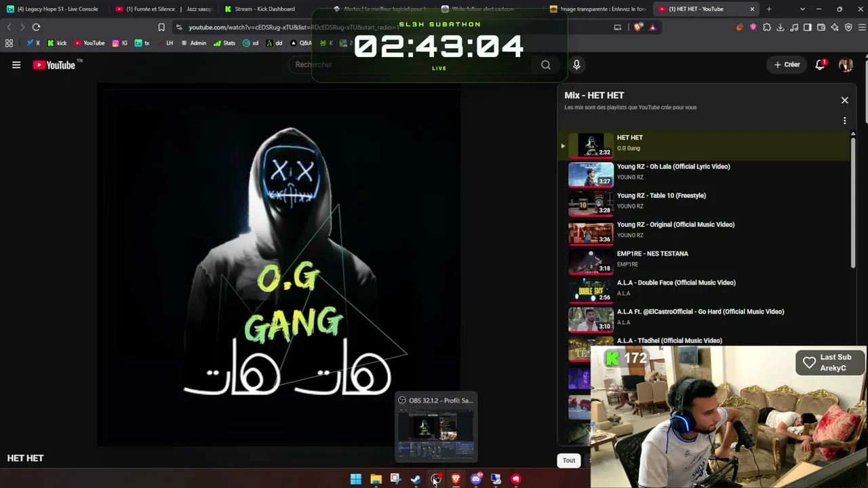Open File Explorer from the taskbar

pos(376,479)
